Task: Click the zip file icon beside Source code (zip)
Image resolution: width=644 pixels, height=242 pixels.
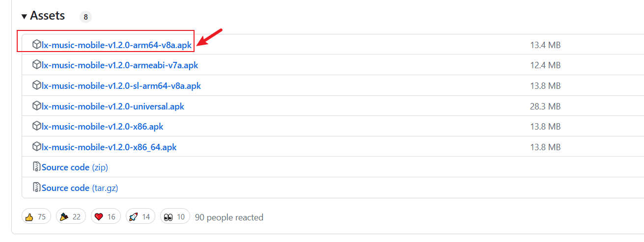Action: (x=37, y=167)
